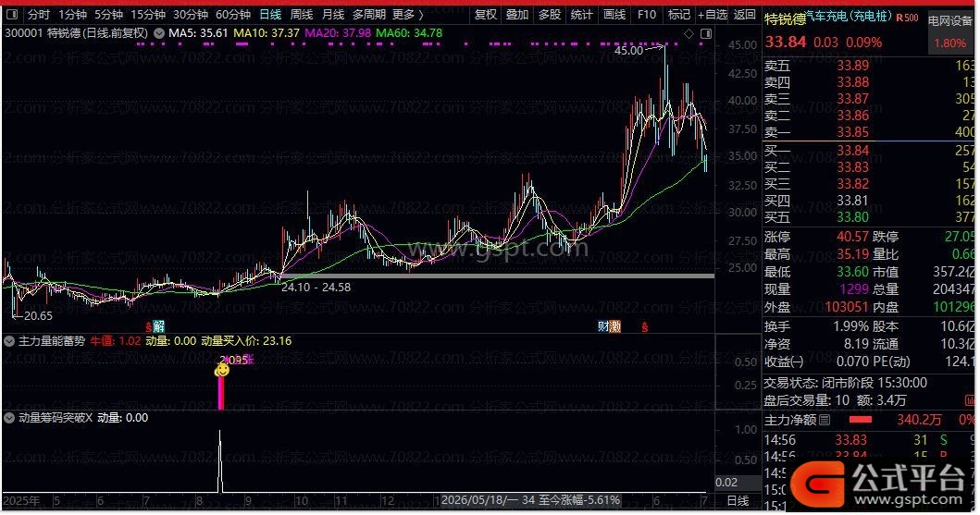This screenshot has width=980, height=515.
Task: Select the 周线 weekly chart tab
Action: [302, 15]
